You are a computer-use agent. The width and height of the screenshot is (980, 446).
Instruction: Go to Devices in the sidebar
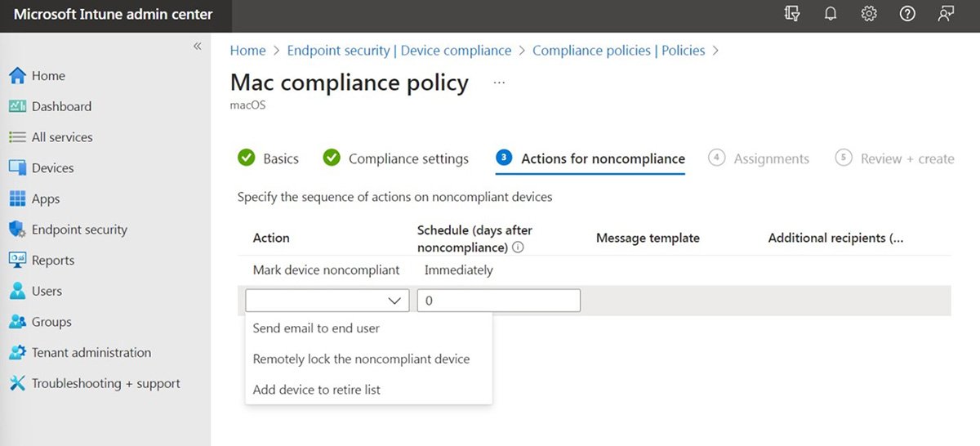[x=52, y=168]
